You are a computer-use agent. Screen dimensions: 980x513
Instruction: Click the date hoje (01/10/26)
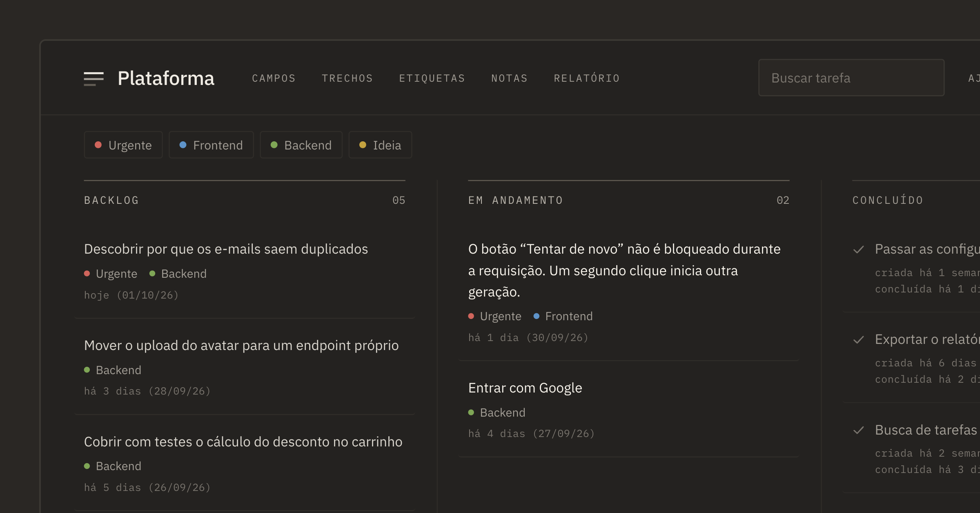(x=131, y=295)
